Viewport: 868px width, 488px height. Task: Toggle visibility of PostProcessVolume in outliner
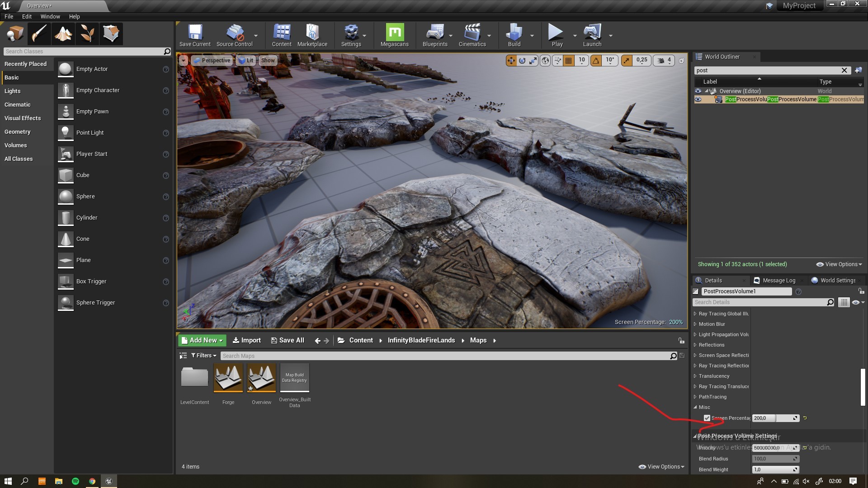pyautogui.click(x=698, y=99)
